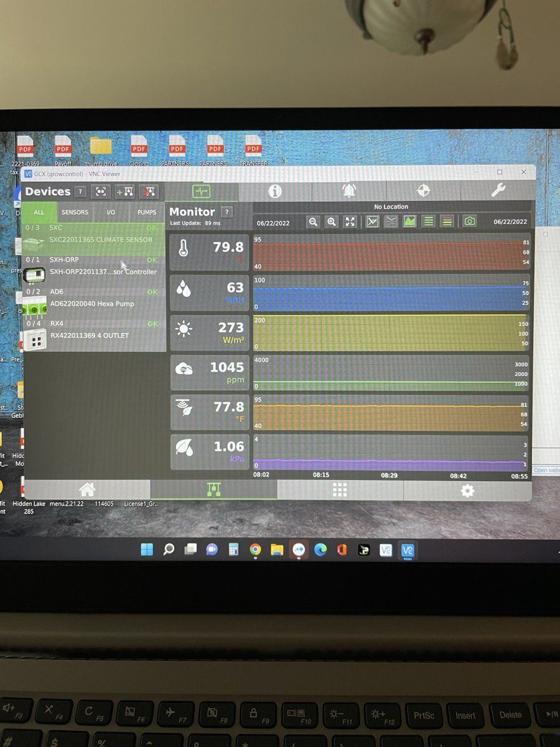Select the filled area chart icon
Viewport: 560px width, 747px height.
(409, 222)
